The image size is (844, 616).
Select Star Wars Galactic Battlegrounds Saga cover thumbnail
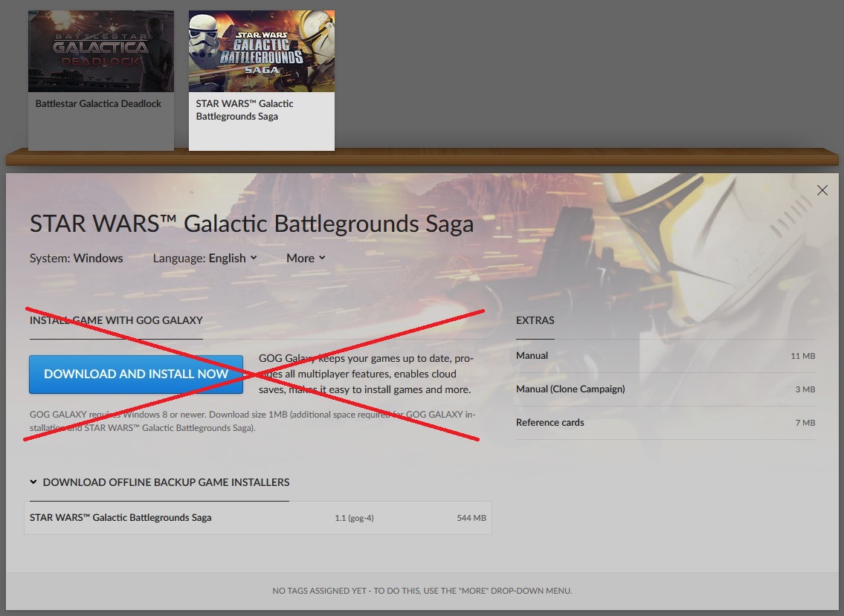(x=262, y=51)
